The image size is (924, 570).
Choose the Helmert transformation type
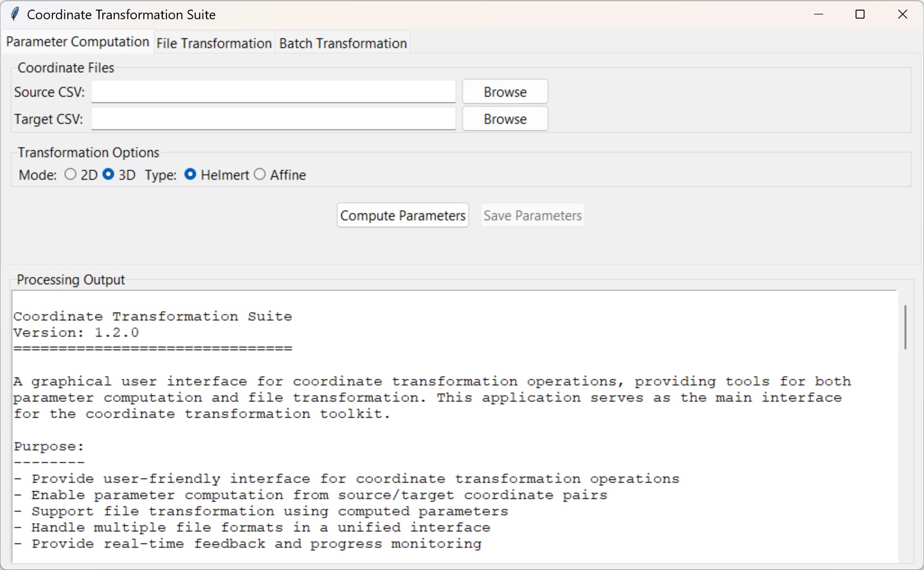tap(190, 174)
